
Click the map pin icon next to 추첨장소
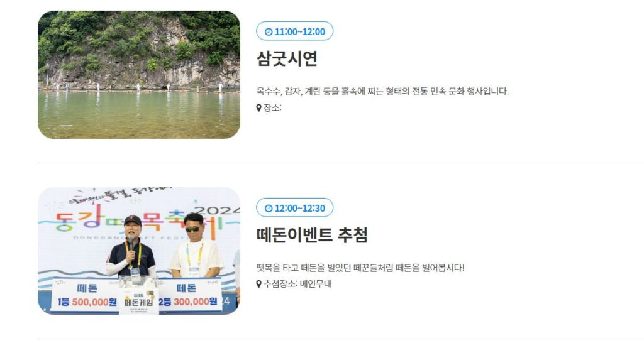tap(258, 284)
